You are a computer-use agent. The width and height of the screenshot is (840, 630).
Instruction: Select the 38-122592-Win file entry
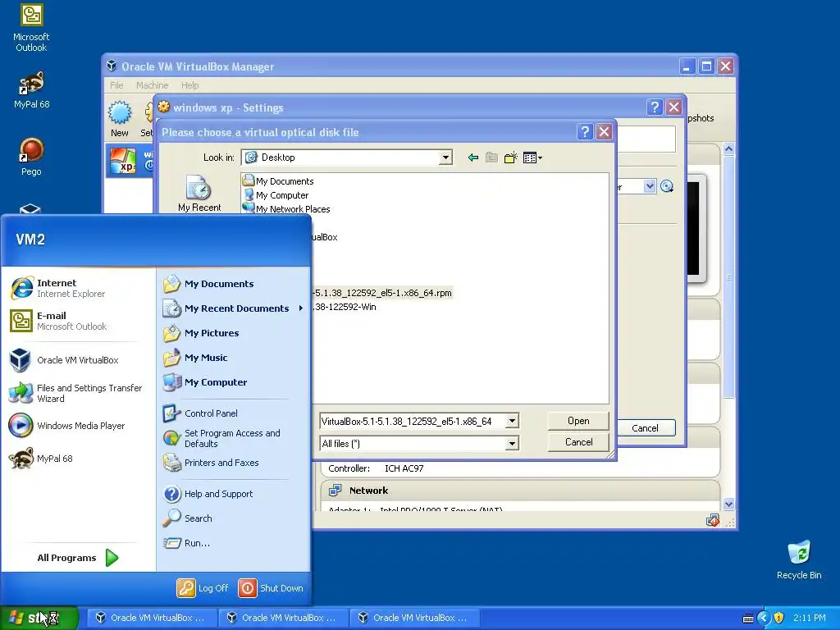click(x=345, y=307)
